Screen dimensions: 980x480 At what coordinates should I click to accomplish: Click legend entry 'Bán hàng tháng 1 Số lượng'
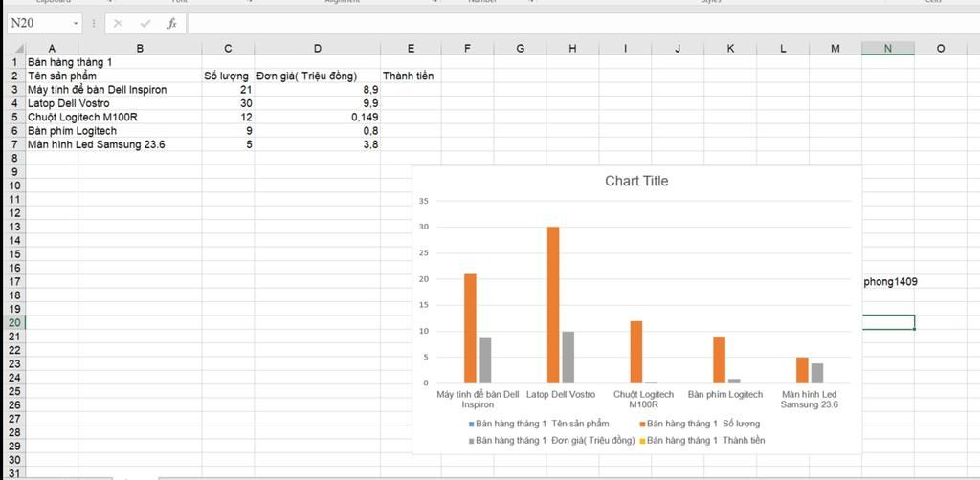700,424
